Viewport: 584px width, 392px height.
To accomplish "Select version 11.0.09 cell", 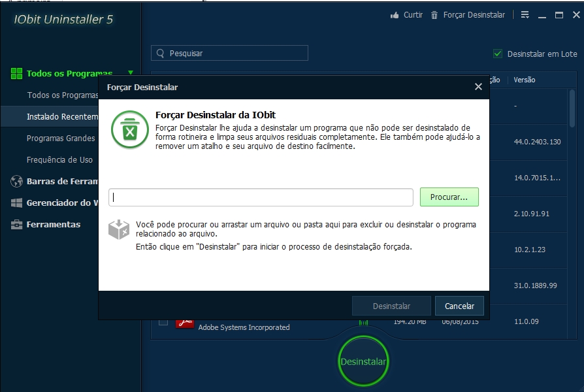I will [x=527, y=321].
